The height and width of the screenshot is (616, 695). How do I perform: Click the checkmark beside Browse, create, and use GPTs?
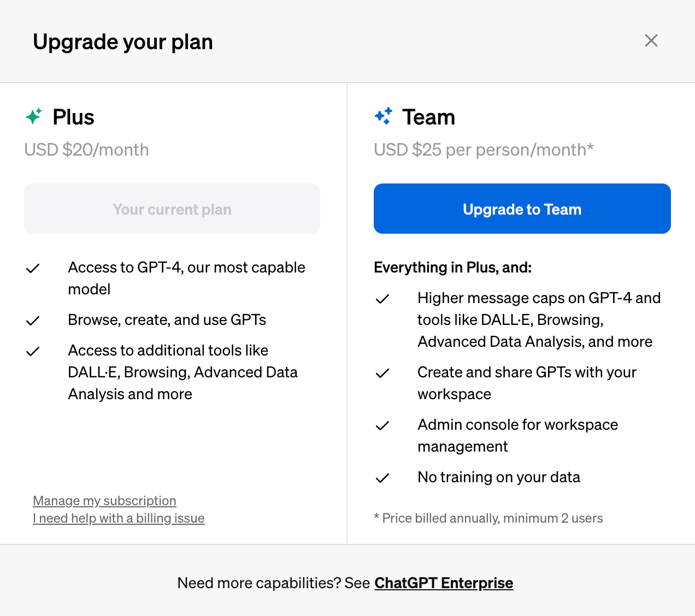click(33, 321)
